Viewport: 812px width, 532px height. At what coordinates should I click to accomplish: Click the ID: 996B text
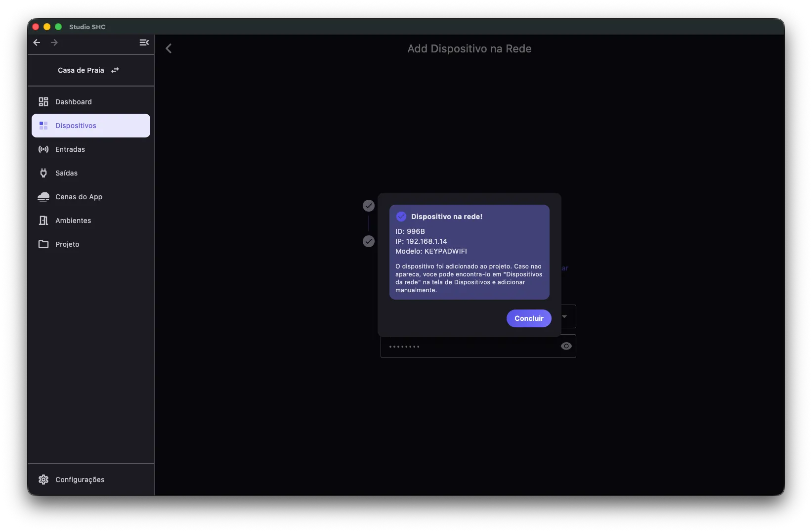click(x=410, y=231)
